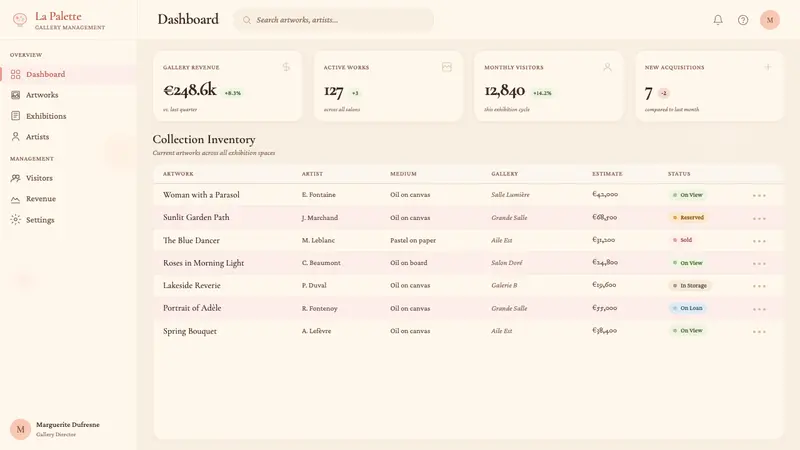Open Artworks section
This screenshot has width=800, height=450.
(x=68, y=95)
